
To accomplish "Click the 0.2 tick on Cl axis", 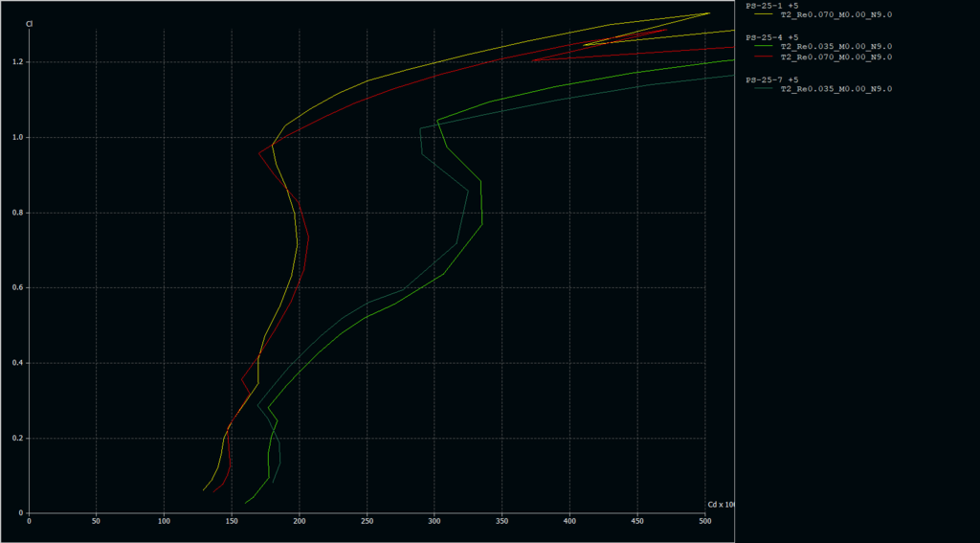I will tap(17, 438).
